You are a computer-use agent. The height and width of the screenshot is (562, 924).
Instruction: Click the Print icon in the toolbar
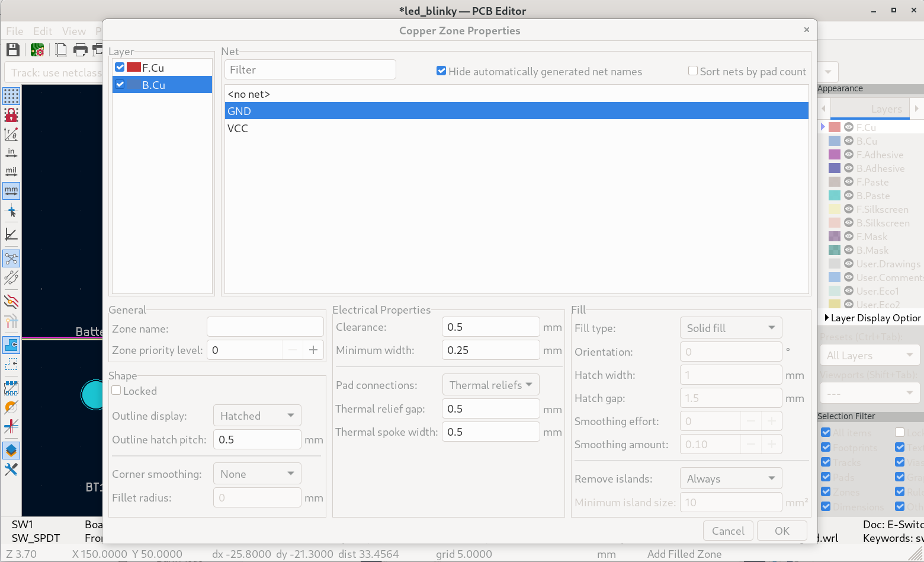tap(80, 50)
